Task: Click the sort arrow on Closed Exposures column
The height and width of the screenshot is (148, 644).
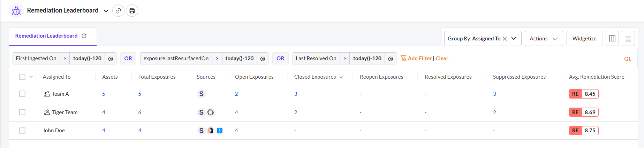Action: (x=341, y=77)
